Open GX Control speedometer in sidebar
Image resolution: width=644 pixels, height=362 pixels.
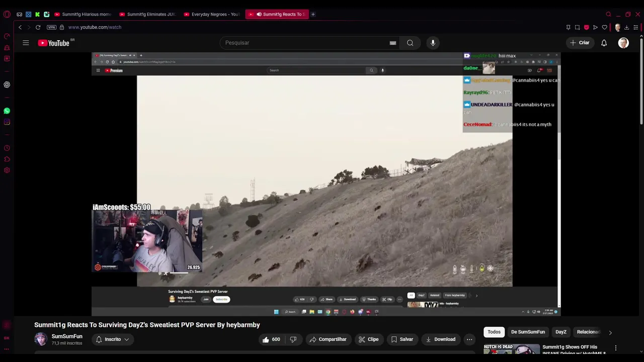[x=7, y=36]
